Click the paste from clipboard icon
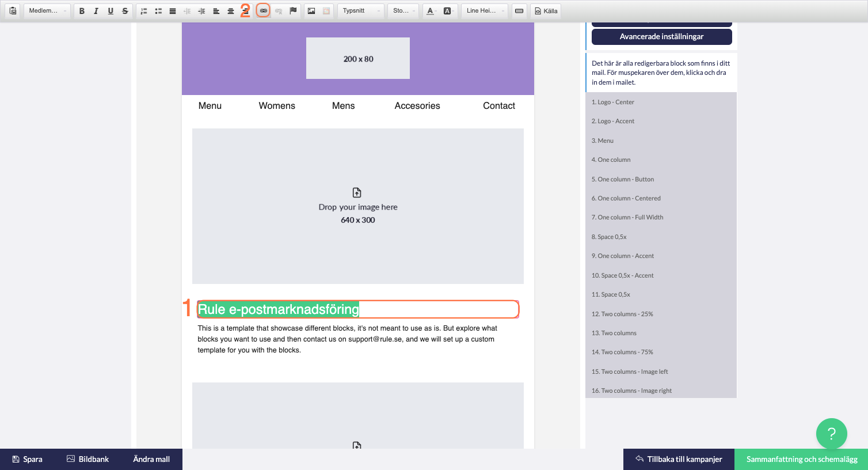 coord(13,11)
